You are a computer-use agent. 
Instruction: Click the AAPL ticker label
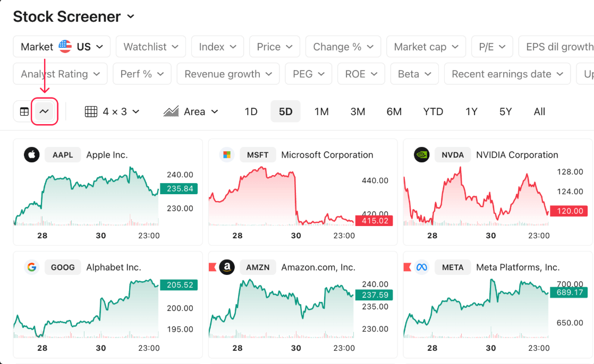pos(63,155)
